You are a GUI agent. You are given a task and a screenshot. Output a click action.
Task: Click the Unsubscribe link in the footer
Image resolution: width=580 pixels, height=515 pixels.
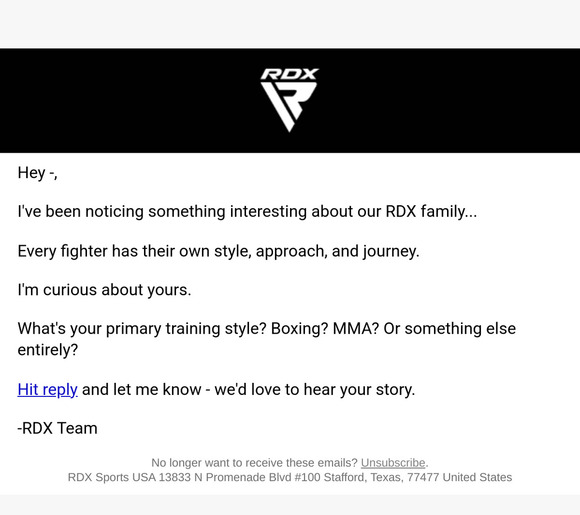click(x=393, y=463)
